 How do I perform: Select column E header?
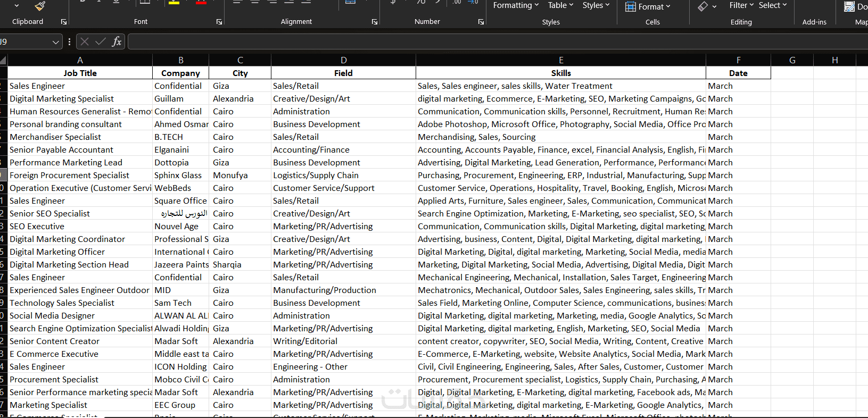point(561,60)
